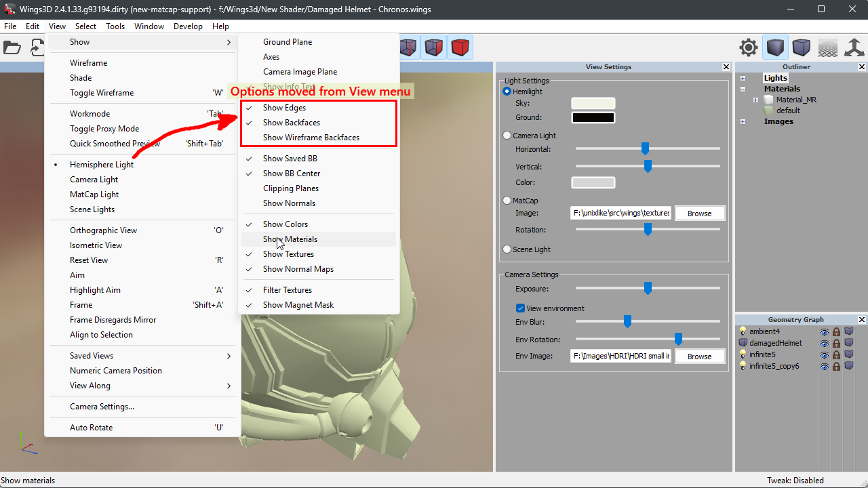868x488 pixels.
Task: Click wireframe cube icon for damagedHelmet row
Action: 848,344
